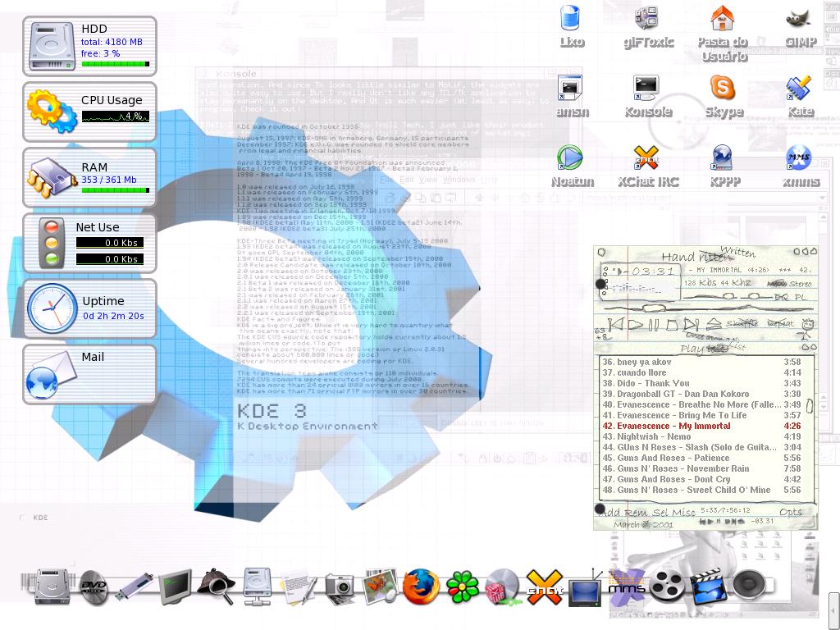The width and height of the screenshot is (840, 630).
Task: Click the XMMS play button
Action: click(636, 324)
